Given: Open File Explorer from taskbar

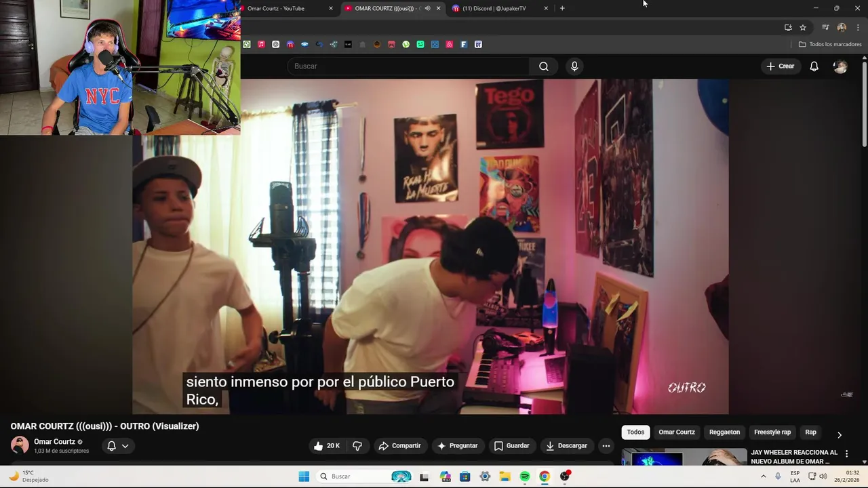Looking at the screenshot, I should 505,476.
